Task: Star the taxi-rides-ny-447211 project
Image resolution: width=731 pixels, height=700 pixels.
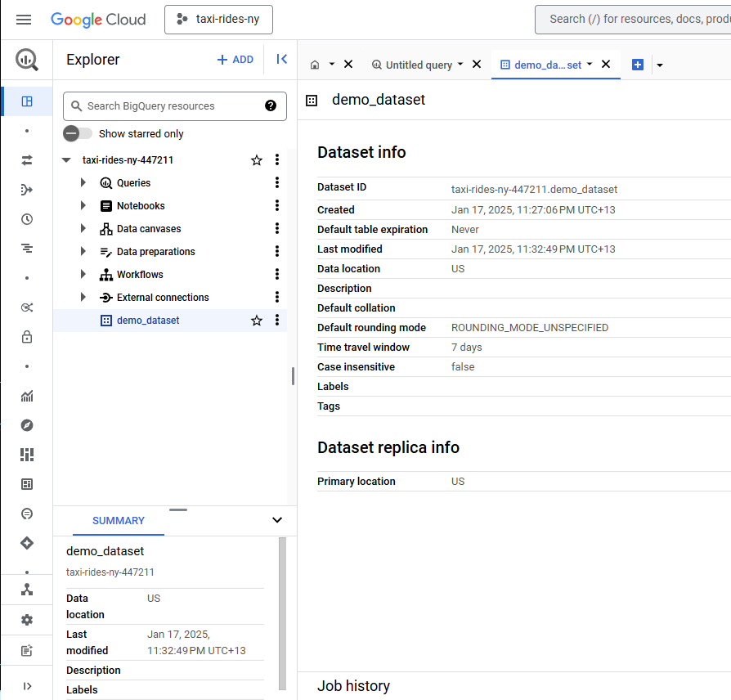Action: coord(257,160)
